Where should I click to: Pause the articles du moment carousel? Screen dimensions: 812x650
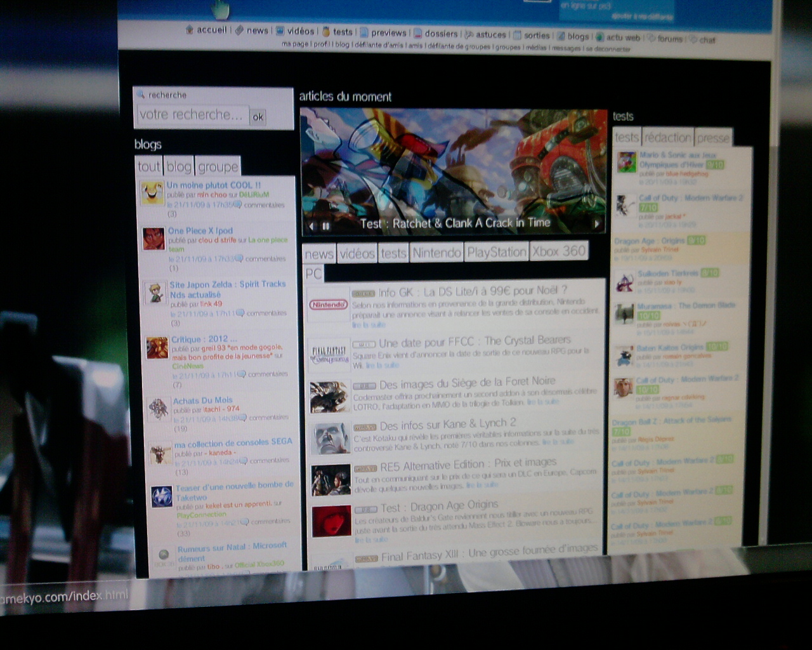(x=326, y=226)
